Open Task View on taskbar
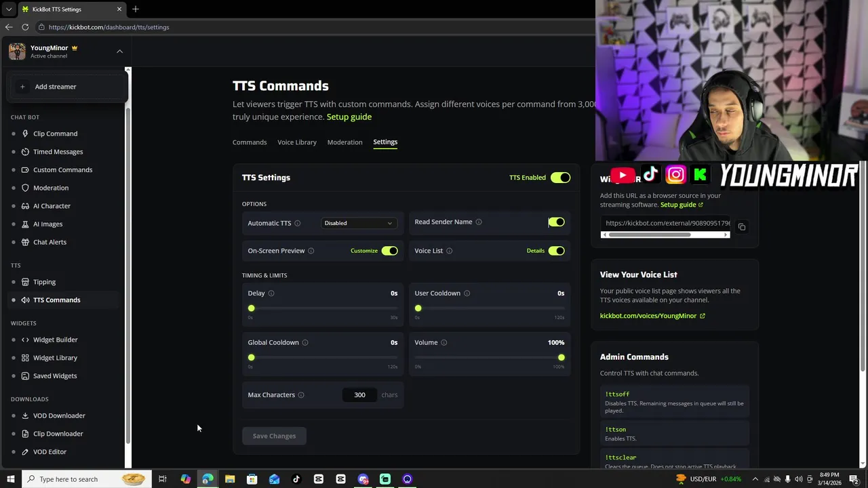The image size is (868, 488). coord(163,479)
